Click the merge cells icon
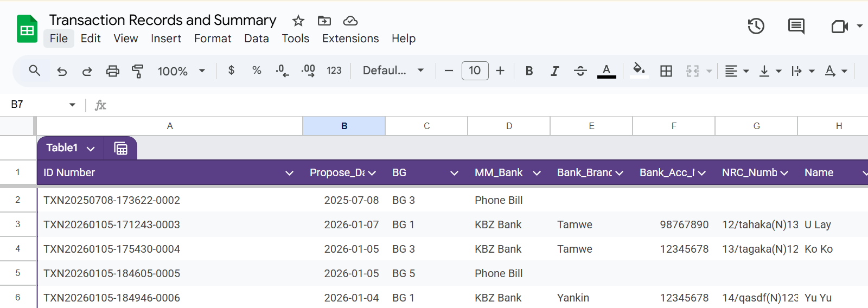 tap(693, 71)
